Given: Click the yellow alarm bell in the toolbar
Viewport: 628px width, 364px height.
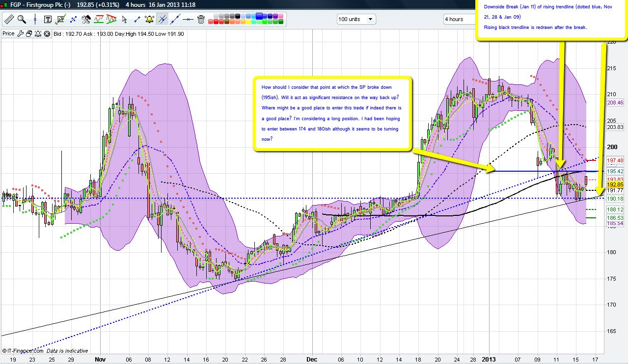Looking at the screenshot, I should point(150,20).
